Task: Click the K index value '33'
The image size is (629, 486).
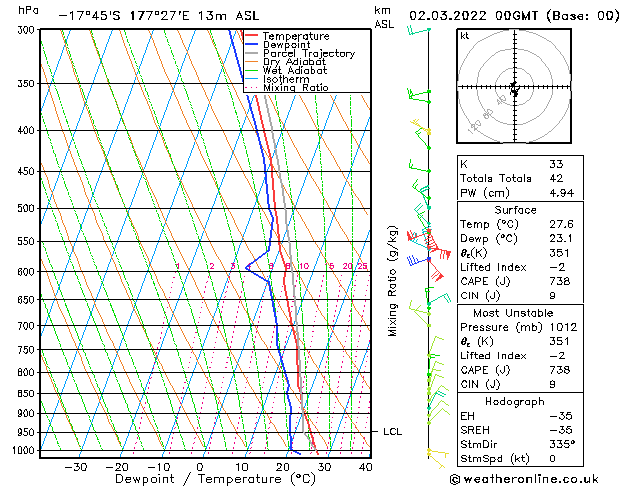Action: (x=556, y=164)
